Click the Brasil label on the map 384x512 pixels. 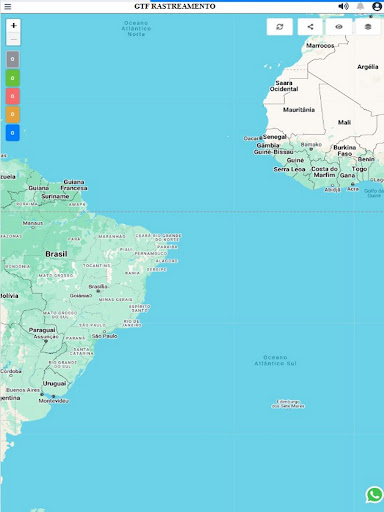point(56,254)
